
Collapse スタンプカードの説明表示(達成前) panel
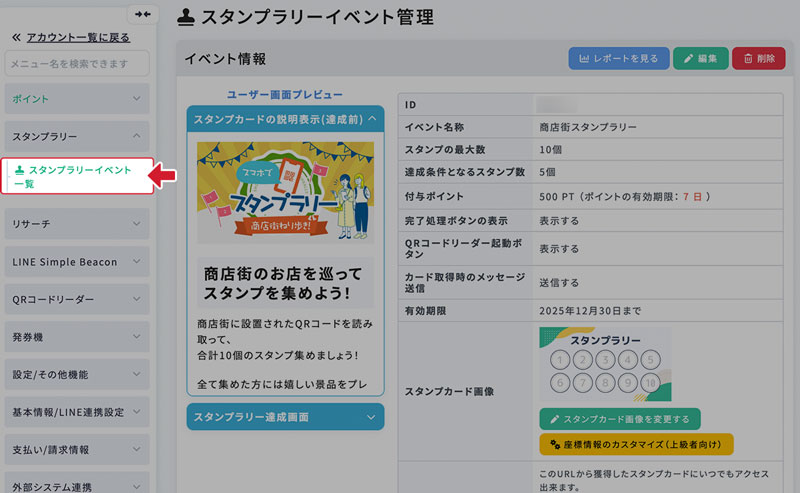point(285,120)
